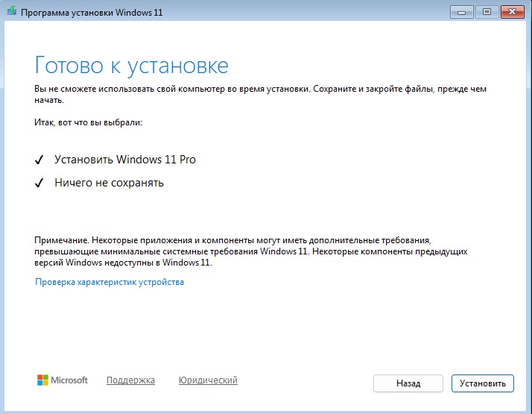Click the checkmark beside Ничего не сохранять
The height and width of the screenshot is (414, 532).
click(39, 183)
